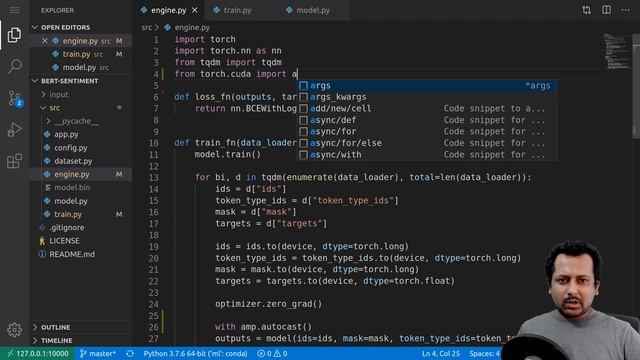Click the model.train() code line

pyautogui.click(x=227, y=155)
